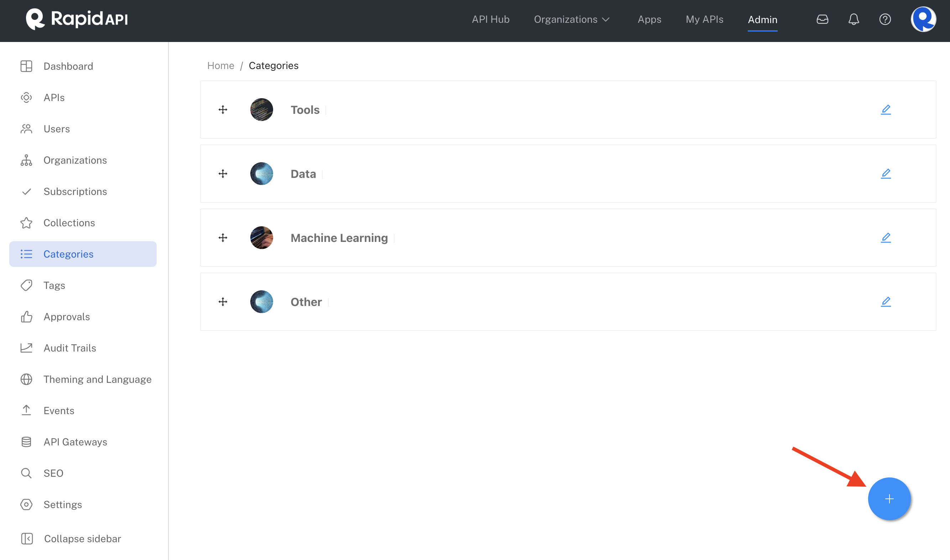Open Tags in the sidebar
This screenshot has width=950, height=560.
pos(54,285)
